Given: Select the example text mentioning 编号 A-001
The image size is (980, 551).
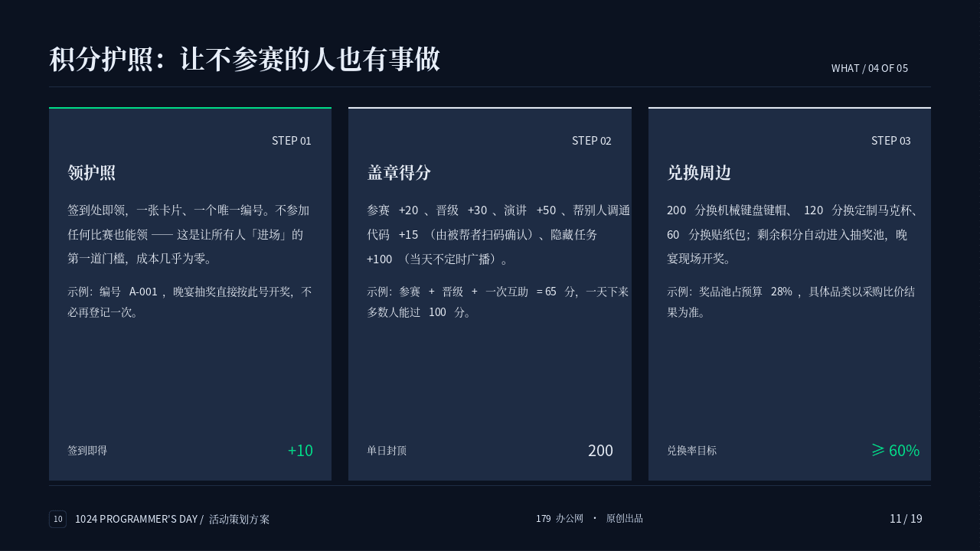Looking at the screenshot, I should pos(190,302).
